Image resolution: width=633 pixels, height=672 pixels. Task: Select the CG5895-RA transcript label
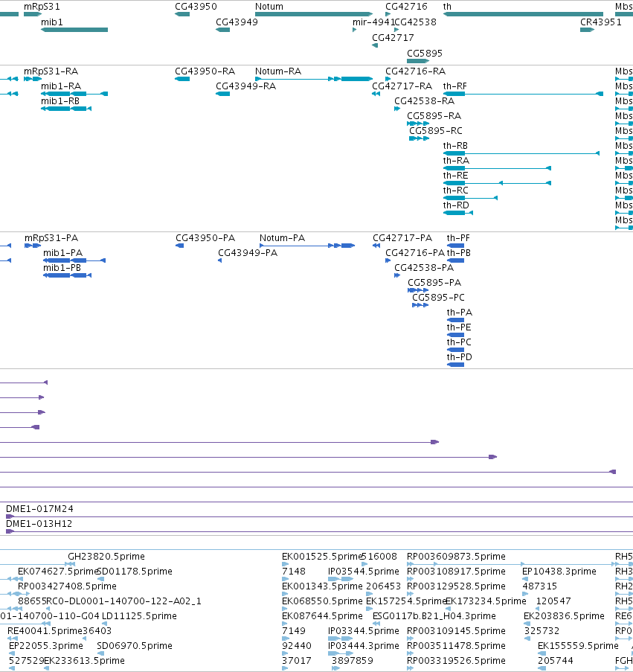[x=434, y=116]
